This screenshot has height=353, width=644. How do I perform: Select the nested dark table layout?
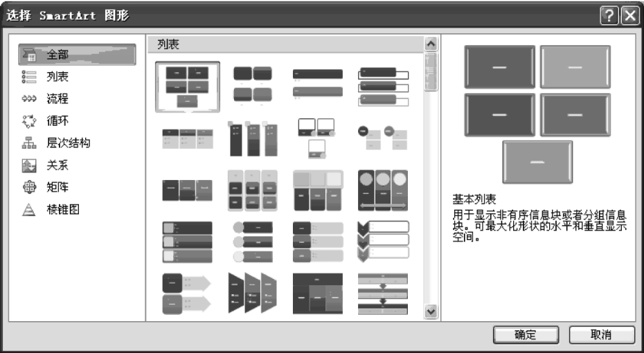(317, 294)
